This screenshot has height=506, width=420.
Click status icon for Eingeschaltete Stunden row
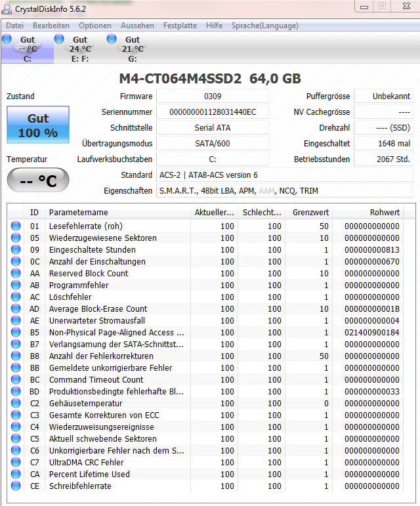click(x=16, y=249)
